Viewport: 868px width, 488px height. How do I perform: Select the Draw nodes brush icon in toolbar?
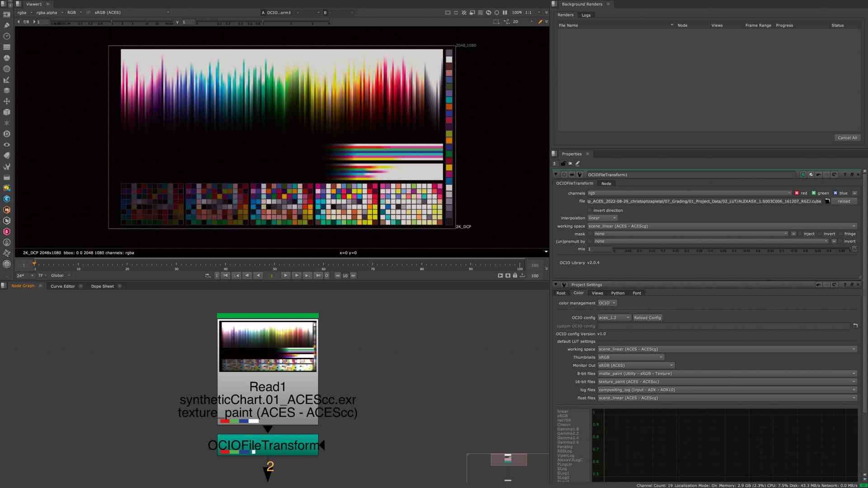(7, 25)
